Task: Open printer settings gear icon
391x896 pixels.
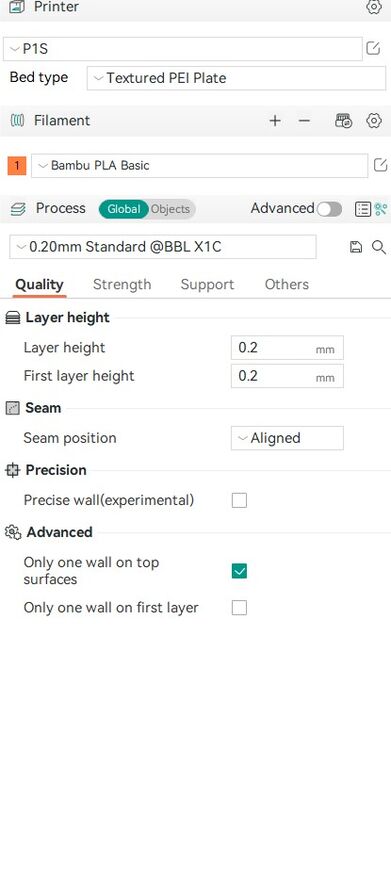Action: point(373,7)
